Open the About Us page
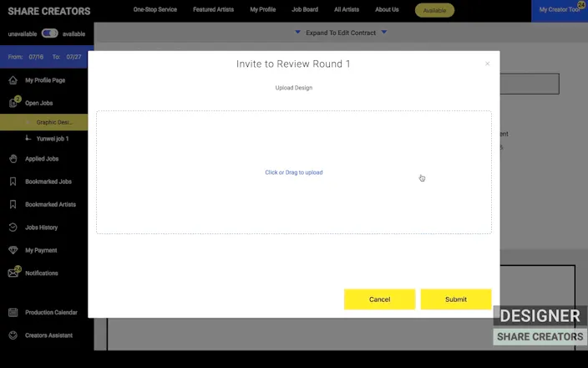 (x=387, y=9)
